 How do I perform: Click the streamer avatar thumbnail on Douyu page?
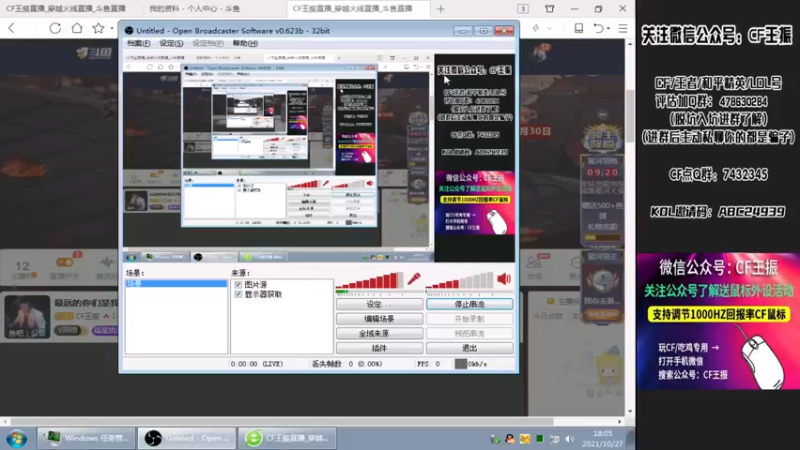[28, 316]
